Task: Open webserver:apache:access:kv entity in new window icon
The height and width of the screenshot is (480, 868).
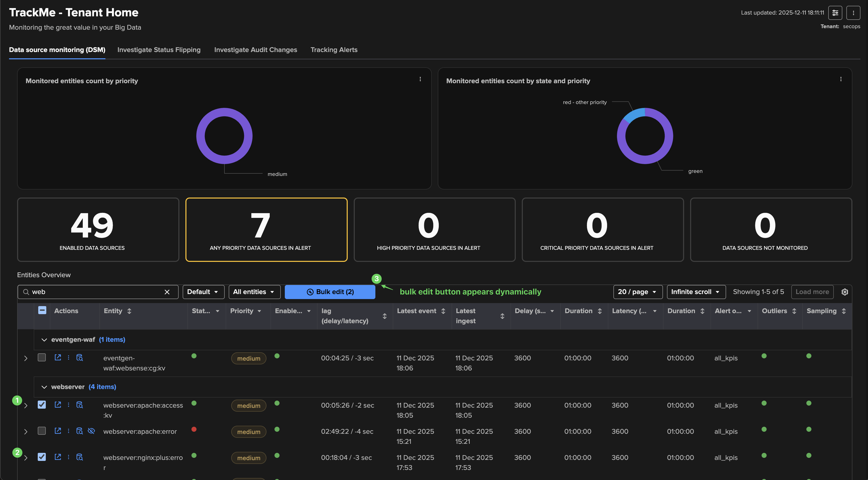Action: (x=58, y=405)
